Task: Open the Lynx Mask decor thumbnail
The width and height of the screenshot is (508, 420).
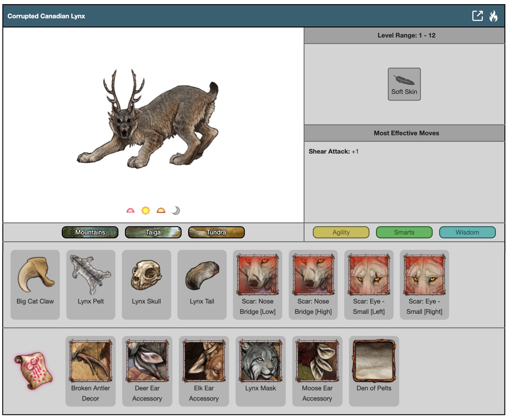Action: pos(260,361)
